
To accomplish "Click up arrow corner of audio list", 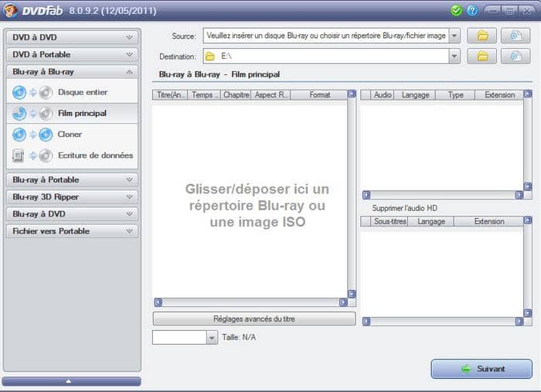I will click(528, 94).
